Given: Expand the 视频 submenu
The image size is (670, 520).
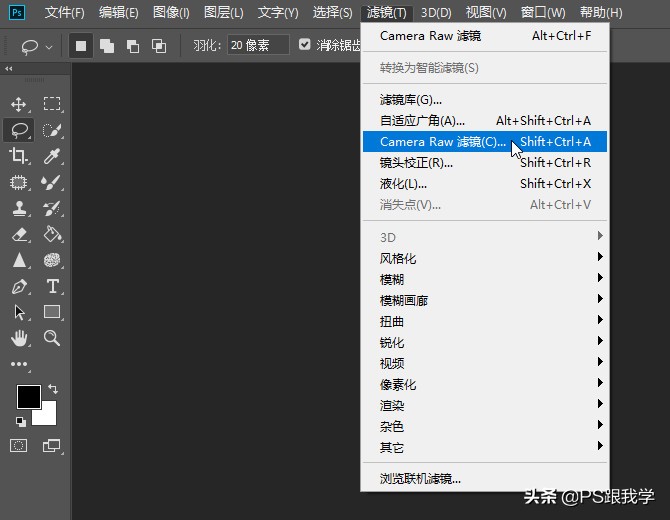Looking at the screenshot, I should tap(485, 363).
